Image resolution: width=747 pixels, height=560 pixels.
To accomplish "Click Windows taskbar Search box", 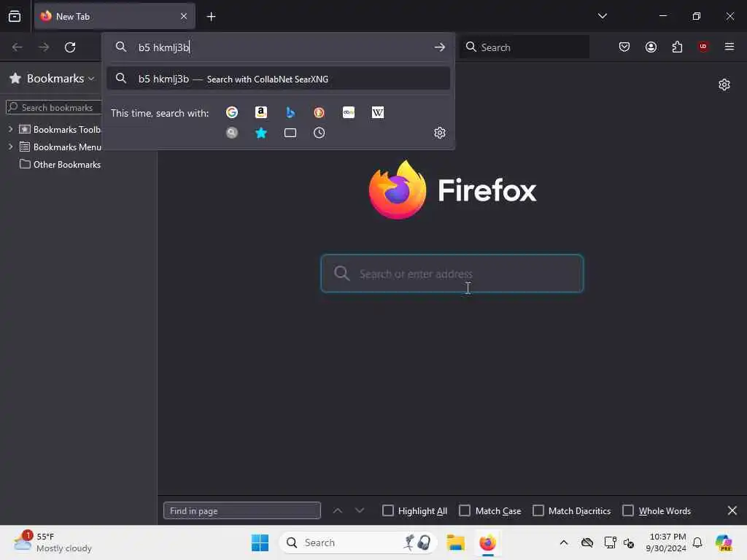I will click(x=357, y=542).
